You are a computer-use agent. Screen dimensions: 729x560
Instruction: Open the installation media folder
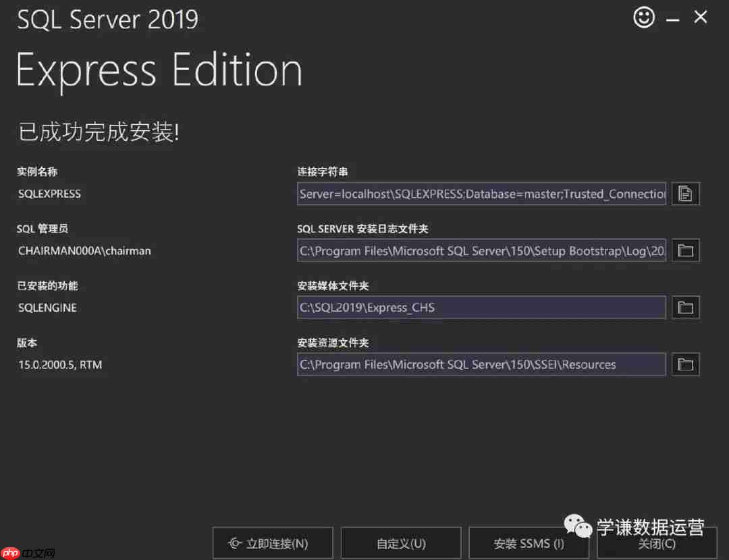point(685,307)
